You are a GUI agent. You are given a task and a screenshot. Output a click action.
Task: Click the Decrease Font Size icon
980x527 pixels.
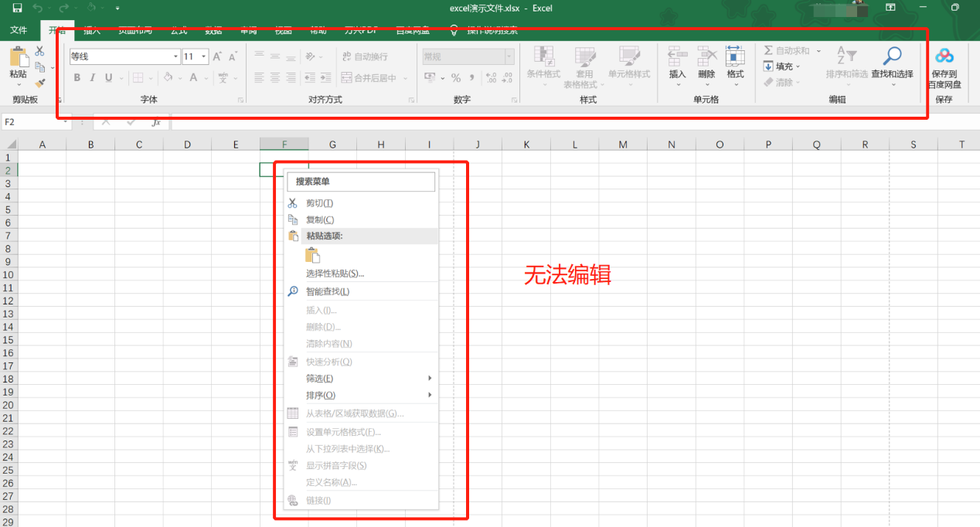pos(233,56)
